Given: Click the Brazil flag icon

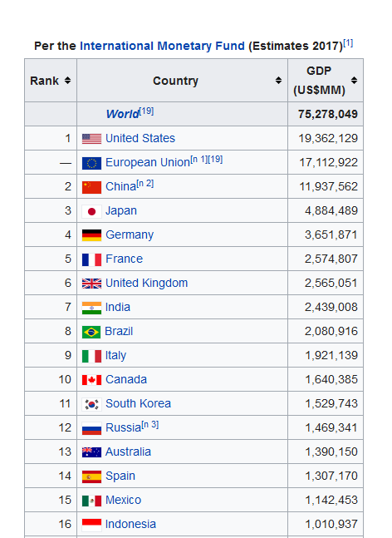Looking at the screenshot, I should click(91, 332).
